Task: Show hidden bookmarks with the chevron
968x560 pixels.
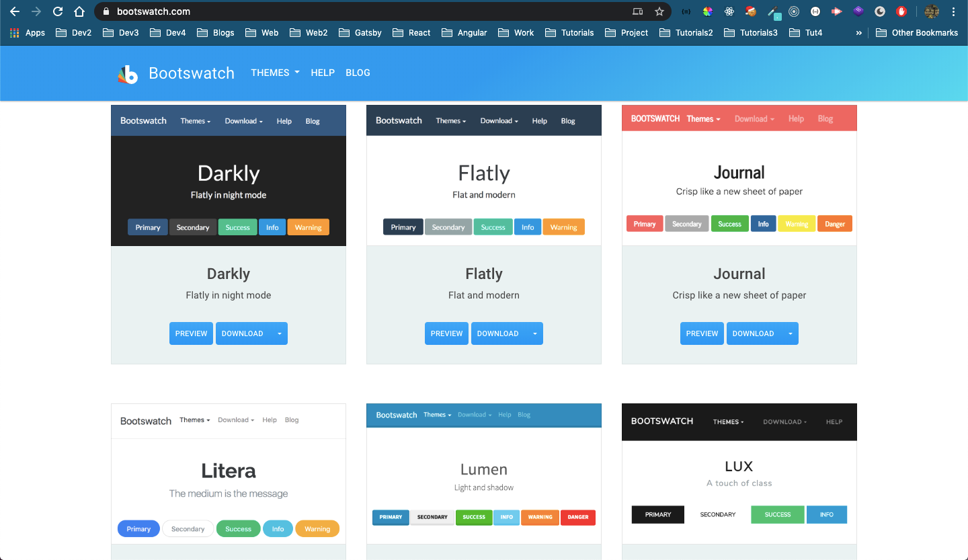Action: [858, 32]
